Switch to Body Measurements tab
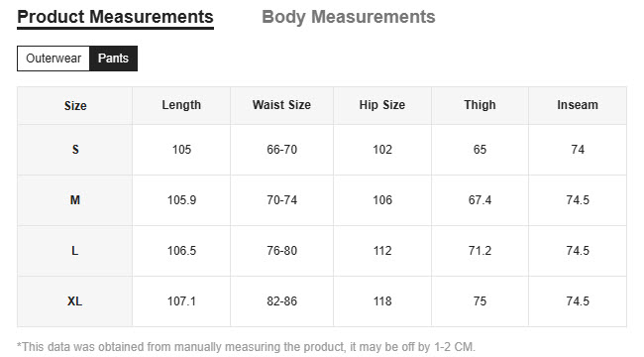 coord(349,17)
